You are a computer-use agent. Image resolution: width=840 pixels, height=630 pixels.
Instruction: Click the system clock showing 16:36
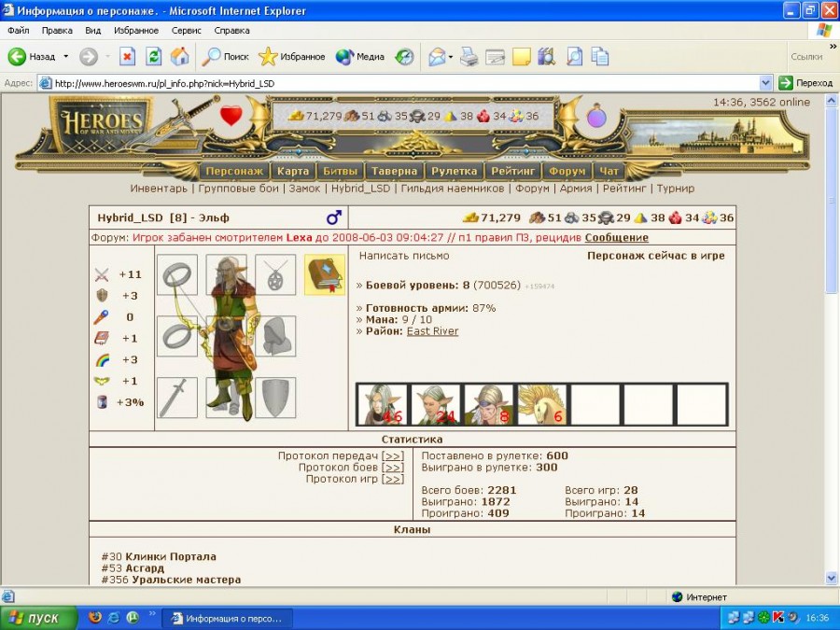tap(817, 618)
